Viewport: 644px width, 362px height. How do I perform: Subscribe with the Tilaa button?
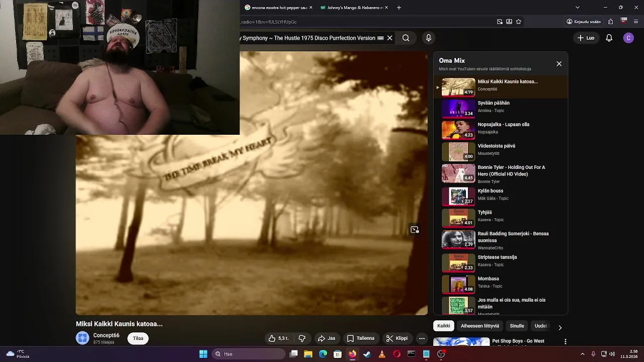click(x=138, y=338)
